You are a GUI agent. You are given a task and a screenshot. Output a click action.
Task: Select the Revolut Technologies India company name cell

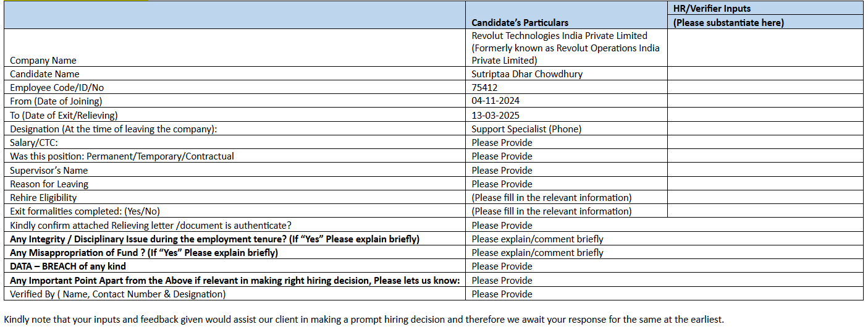click(565, 48)
